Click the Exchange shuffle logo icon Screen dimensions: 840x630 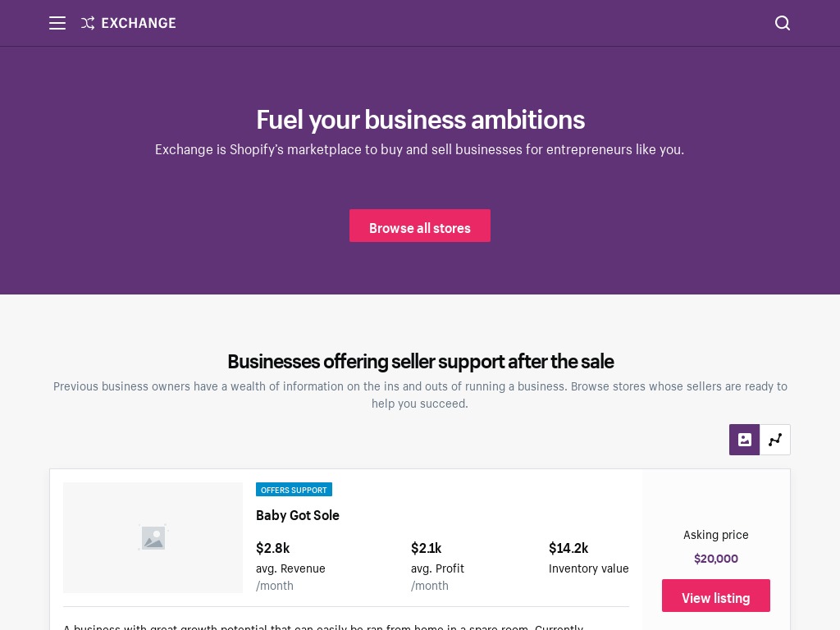pyautogui.click(x=88, y=23)
